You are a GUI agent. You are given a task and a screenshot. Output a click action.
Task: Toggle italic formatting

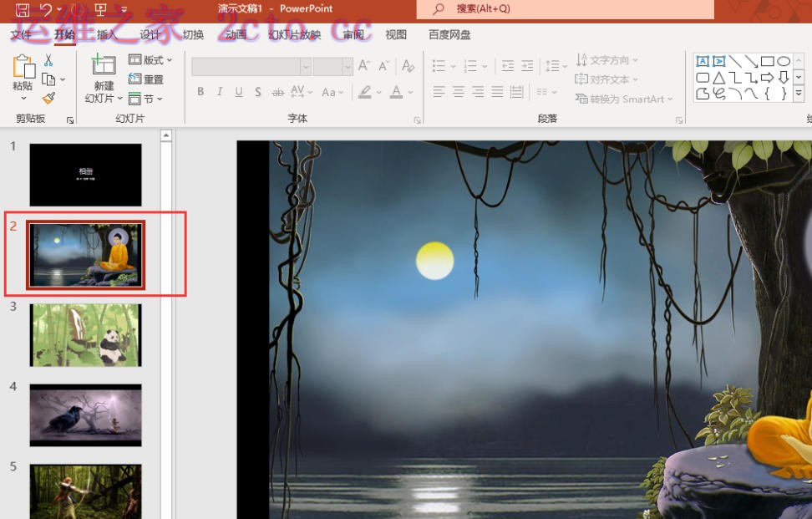220,92
